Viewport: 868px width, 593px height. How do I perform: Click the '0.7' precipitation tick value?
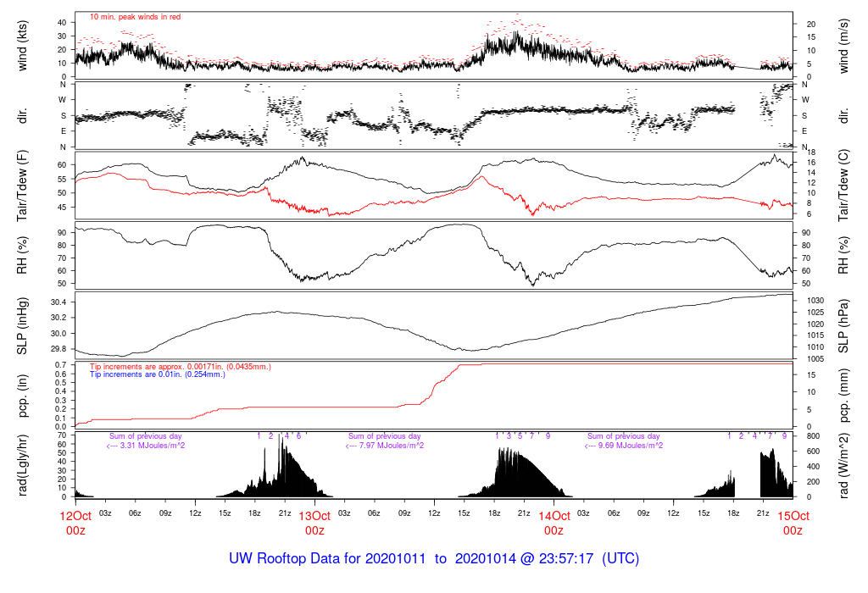pos(61,365)
